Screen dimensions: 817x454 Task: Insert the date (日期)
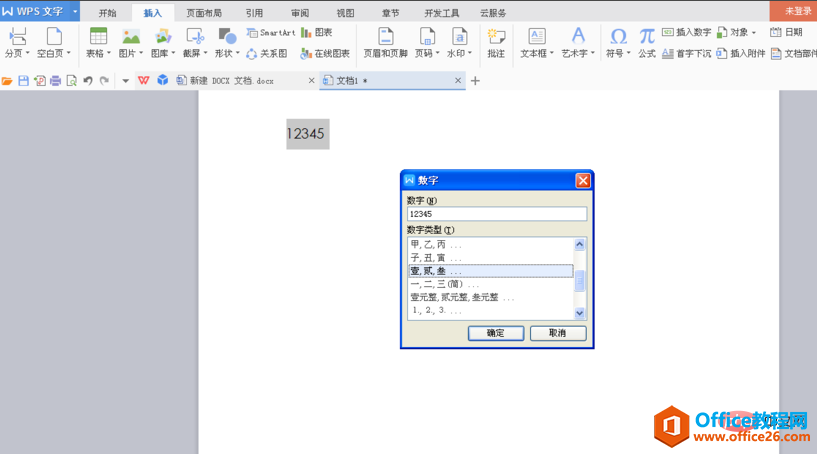click(786, 32)
